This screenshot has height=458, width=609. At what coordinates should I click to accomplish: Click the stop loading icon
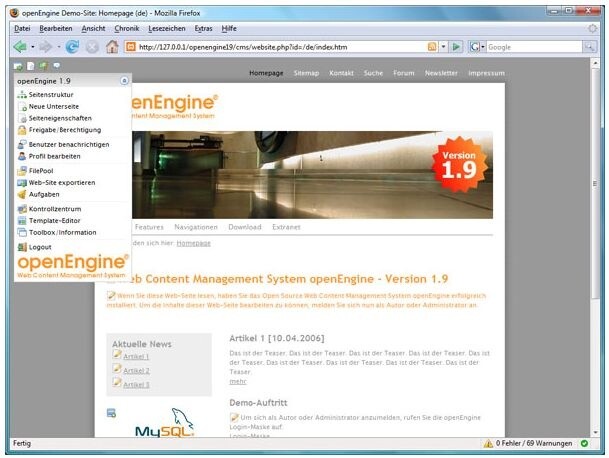(92, 47)
